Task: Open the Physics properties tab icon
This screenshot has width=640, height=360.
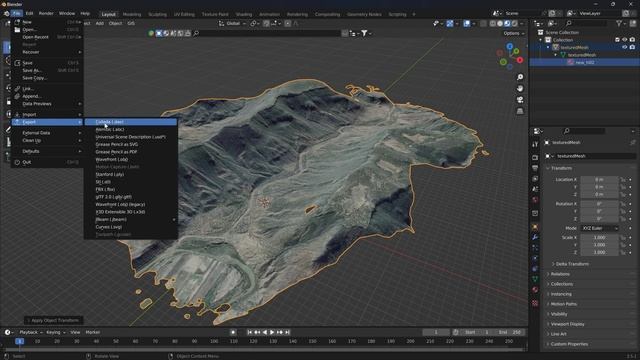Action: (x=535, y=258)
